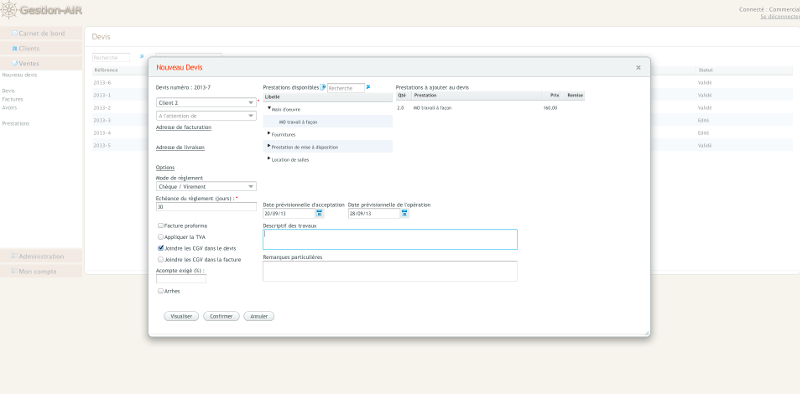Click the Options section heading
The width and height of the screenshot is (800, 394).
tap(165, 167)
